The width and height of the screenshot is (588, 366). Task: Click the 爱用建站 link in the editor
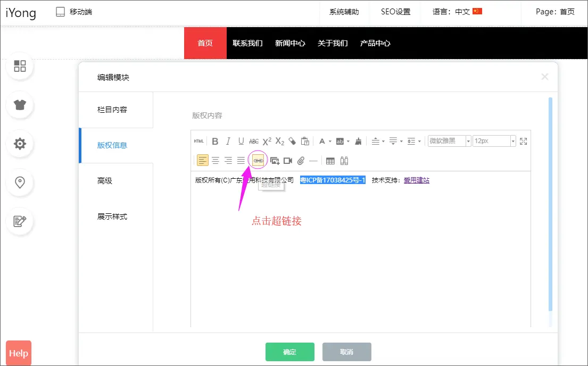point(416,180)
